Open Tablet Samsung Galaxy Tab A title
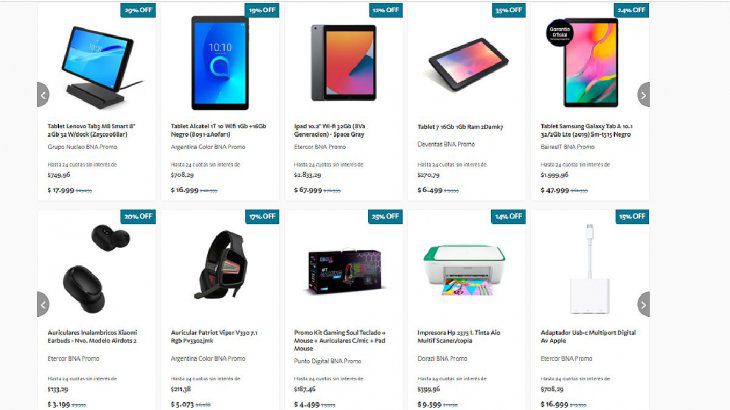The image size is (730, 410). pos(587,130)
